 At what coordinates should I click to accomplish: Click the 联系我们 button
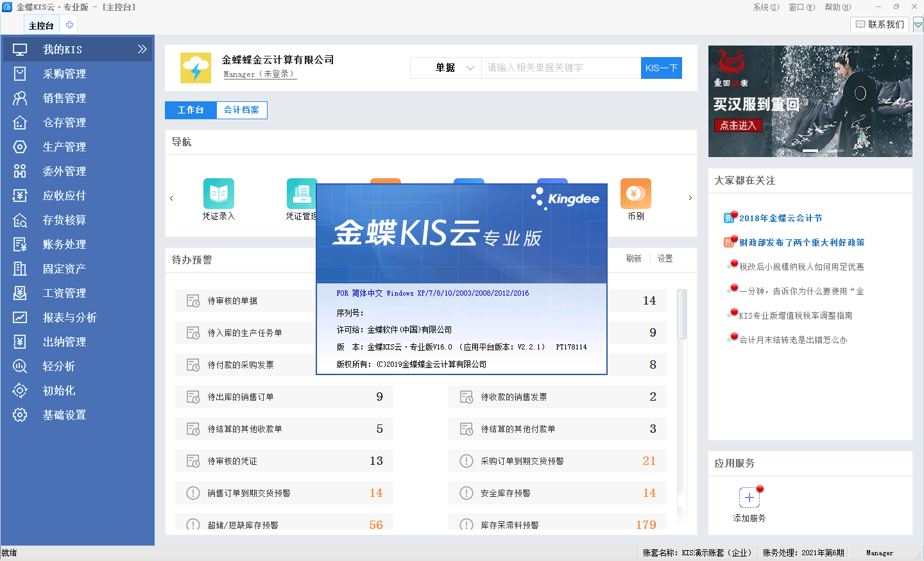[880, 24]
